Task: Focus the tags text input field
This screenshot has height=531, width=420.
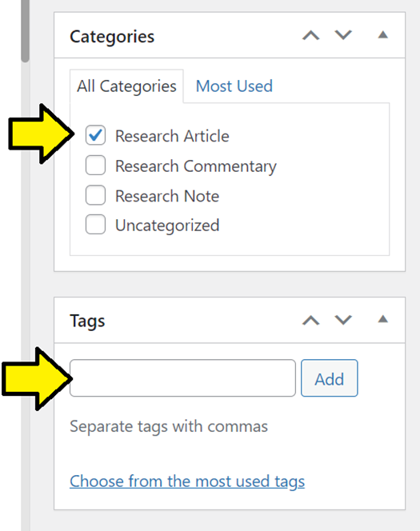Action: [182, 378]
